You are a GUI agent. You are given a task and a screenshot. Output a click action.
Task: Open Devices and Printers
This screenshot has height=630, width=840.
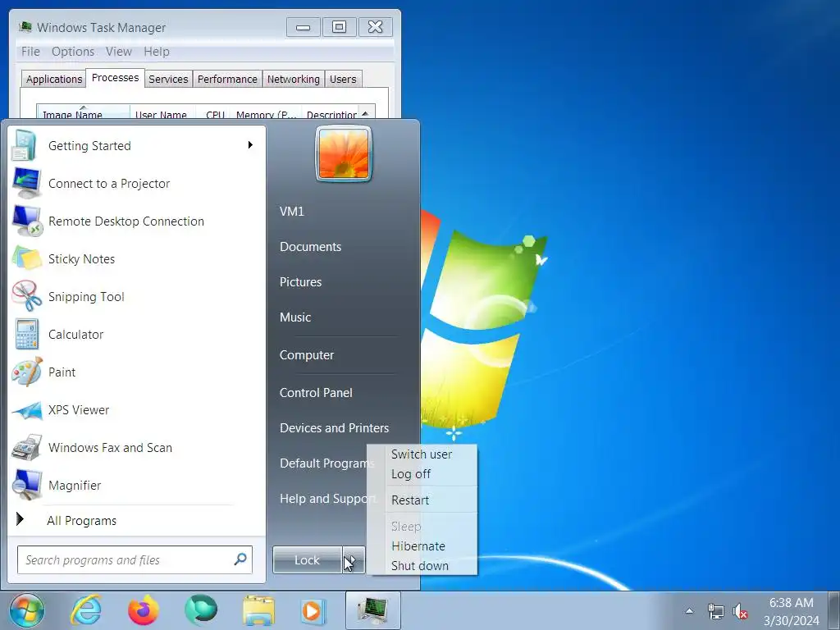pyautogui.click(x=335, y=428)
